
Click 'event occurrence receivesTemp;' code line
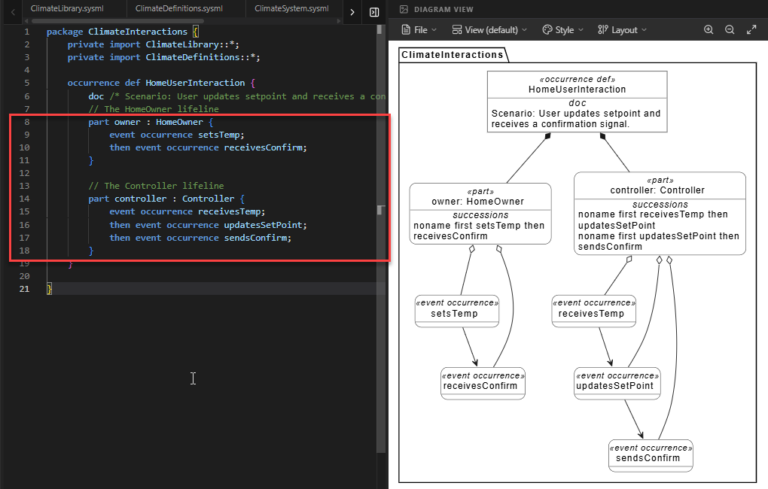coord(187,212)
